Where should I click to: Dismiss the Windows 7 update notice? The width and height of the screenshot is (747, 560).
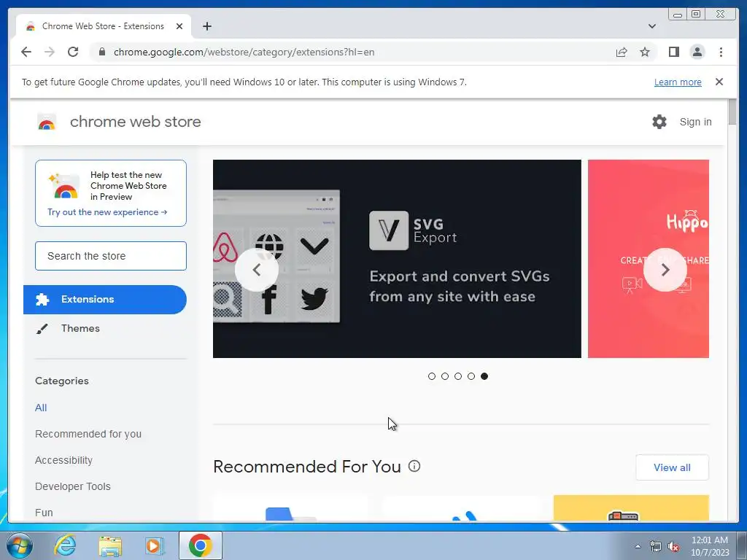tap(719, 82)
